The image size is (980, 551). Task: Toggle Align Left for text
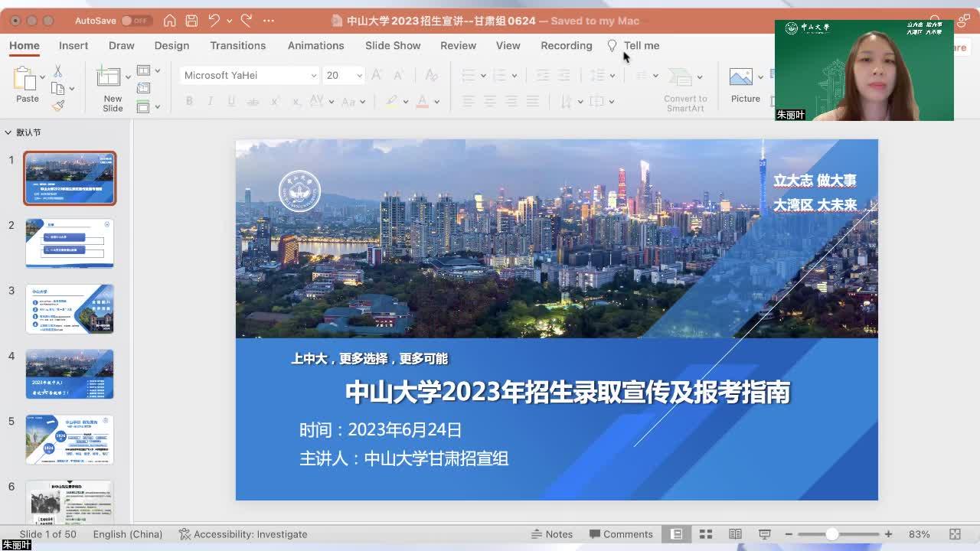pos(469,101)
